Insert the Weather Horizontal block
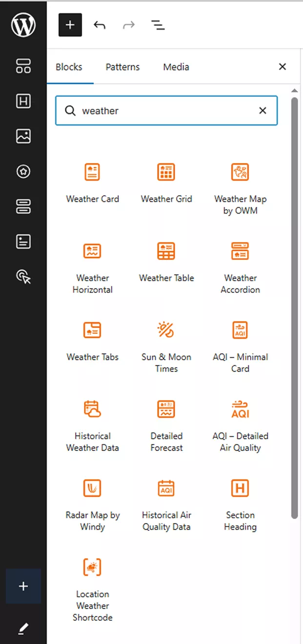 pos(93,268)
